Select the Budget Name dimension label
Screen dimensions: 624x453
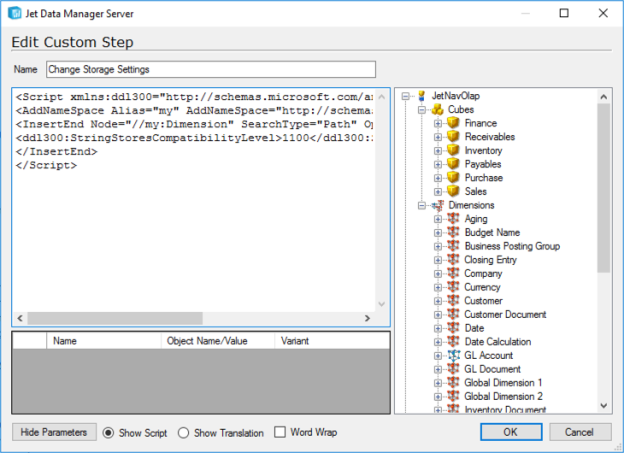492,232
